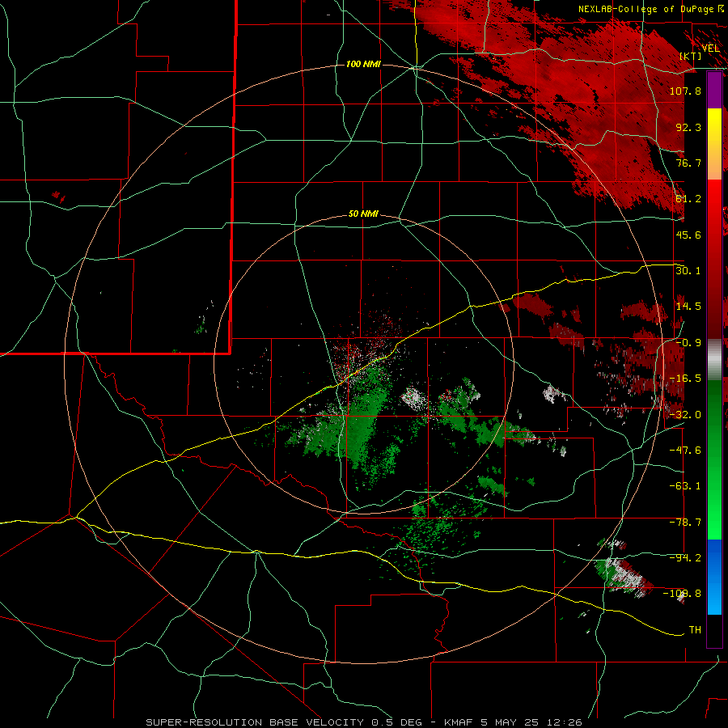Select the -94.2 scale value

[685, 558]
